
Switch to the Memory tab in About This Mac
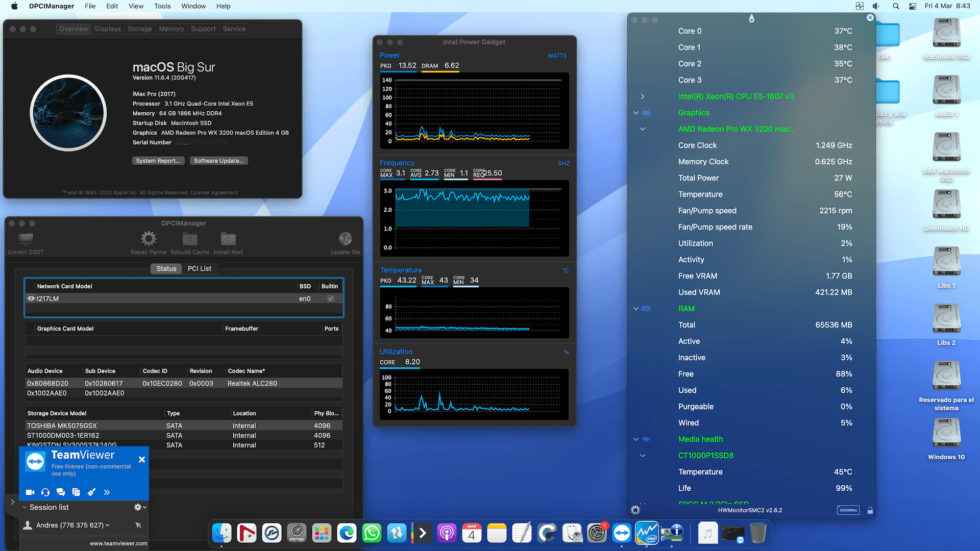(171, 29)
